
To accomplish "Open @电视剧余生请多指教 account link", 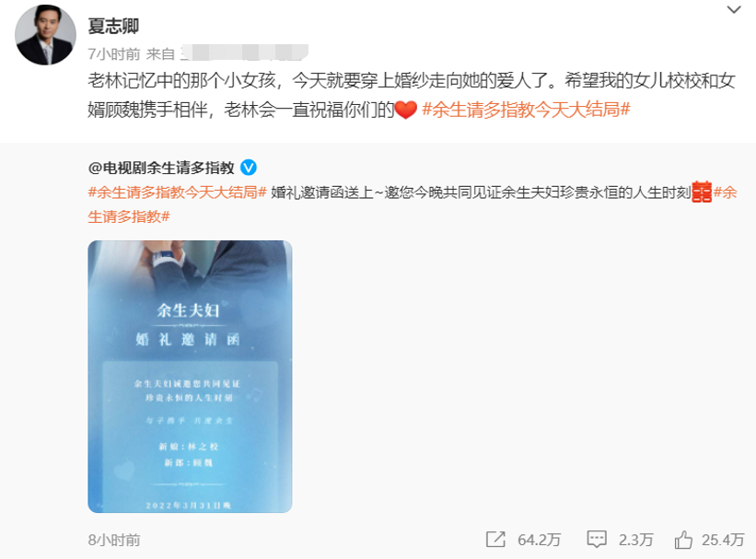I will [161, 168].
